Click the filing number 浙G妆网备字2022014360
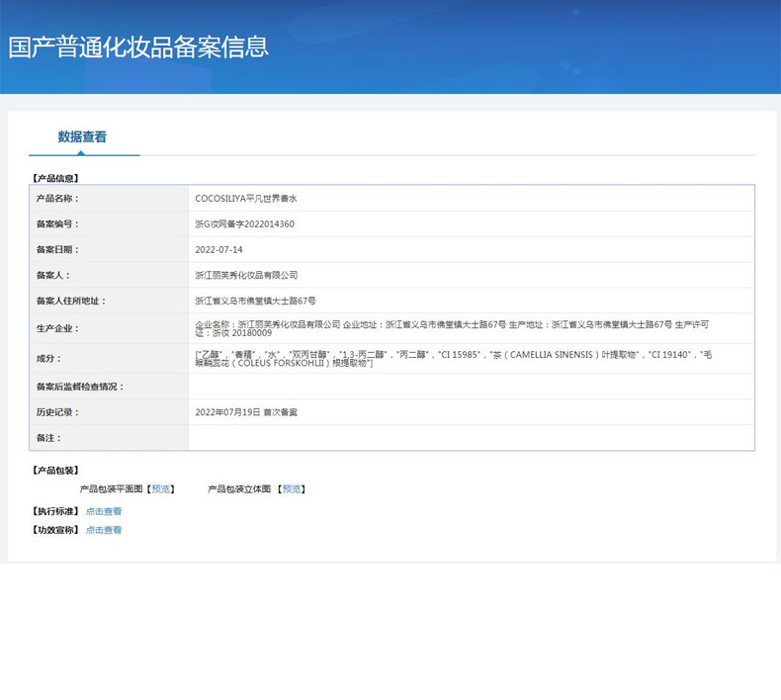The height and width of the screenshot is (700, 781). [244, 224]
